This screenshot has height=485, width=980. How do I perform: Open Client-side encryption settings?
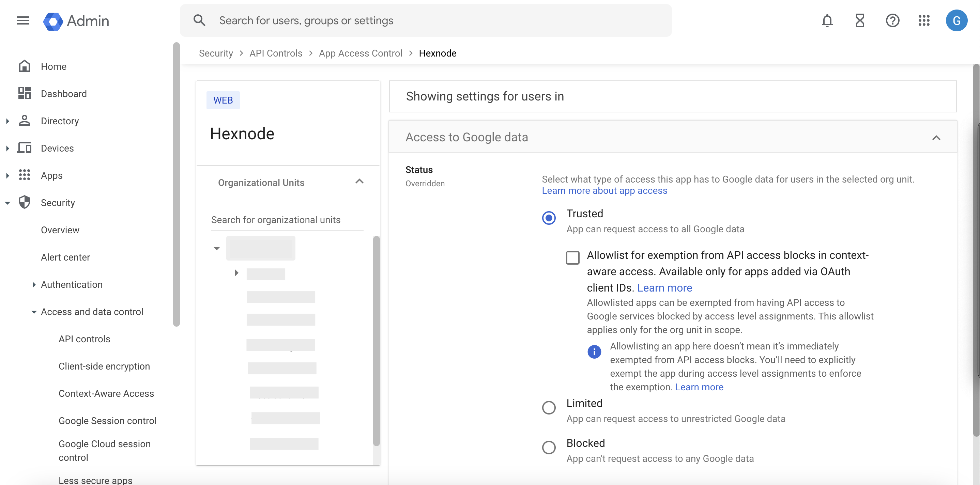click(x=104, y=366)
